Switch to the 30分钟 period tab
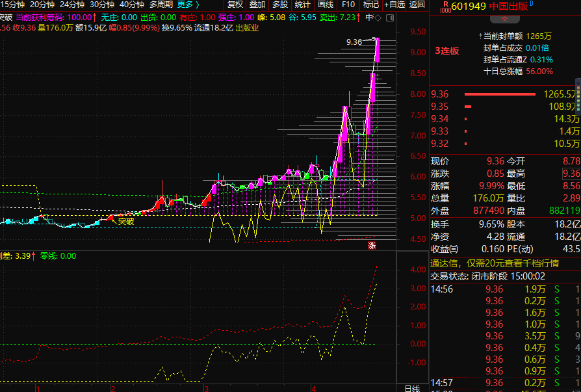Viewport: 581px width, 392px height. [x=102, y=5]
